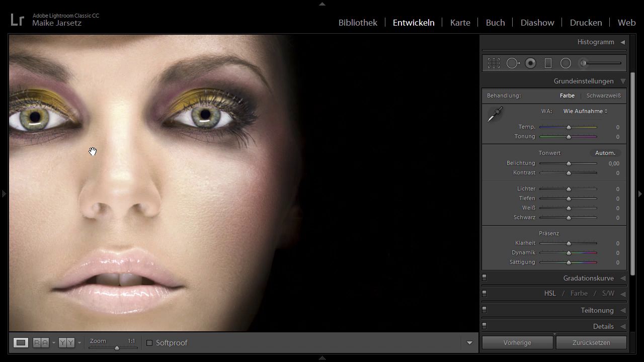
Task: Open the Drucken module
Action: [x=586, y=23]
